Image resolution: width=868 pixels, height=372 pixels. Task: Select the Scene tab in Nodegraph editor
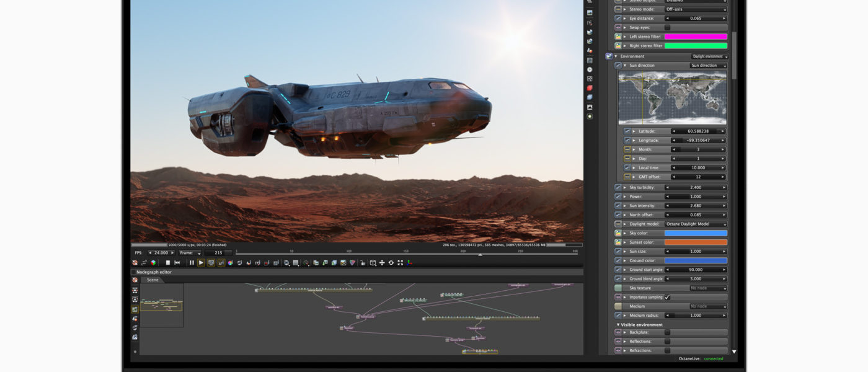(153, 280)
